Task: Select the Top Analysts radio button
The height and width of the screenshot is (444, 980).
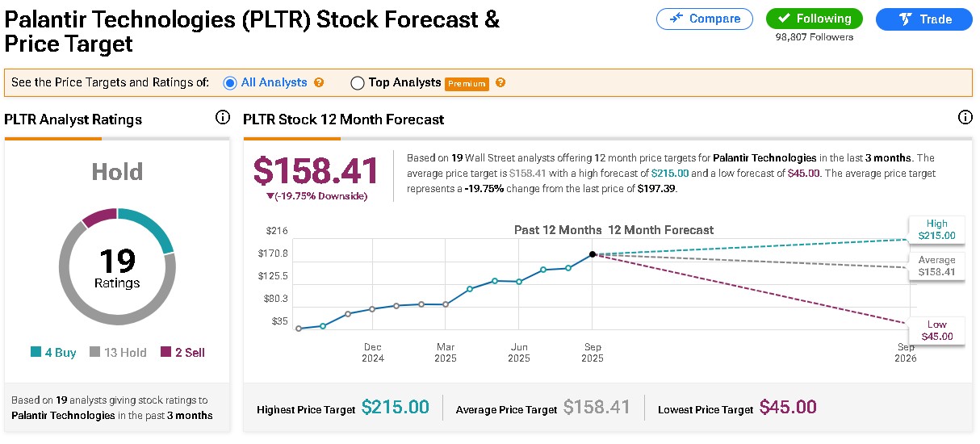Action: [358, 82]
